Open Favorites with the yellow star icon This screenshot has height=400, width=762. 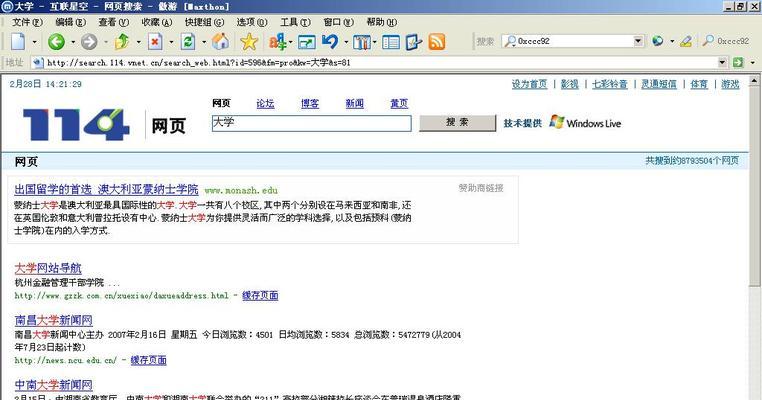coord(249,42)
